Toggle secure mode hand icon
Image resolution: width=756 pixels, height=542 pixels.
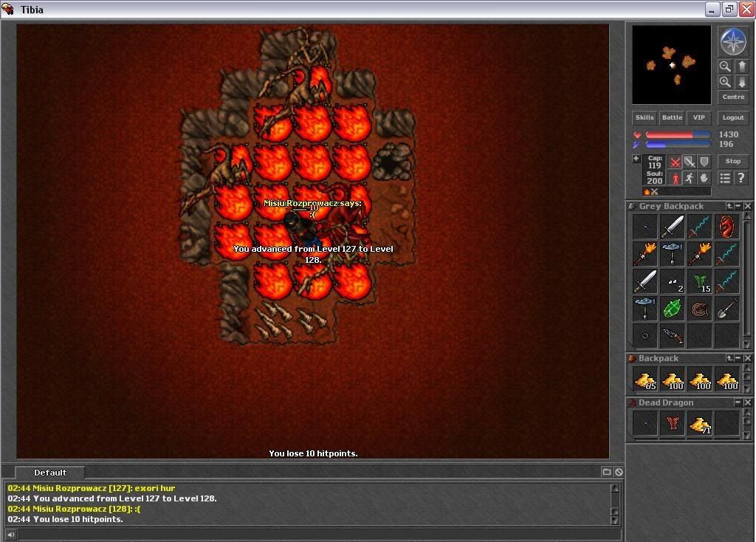(x=704, y=178)
